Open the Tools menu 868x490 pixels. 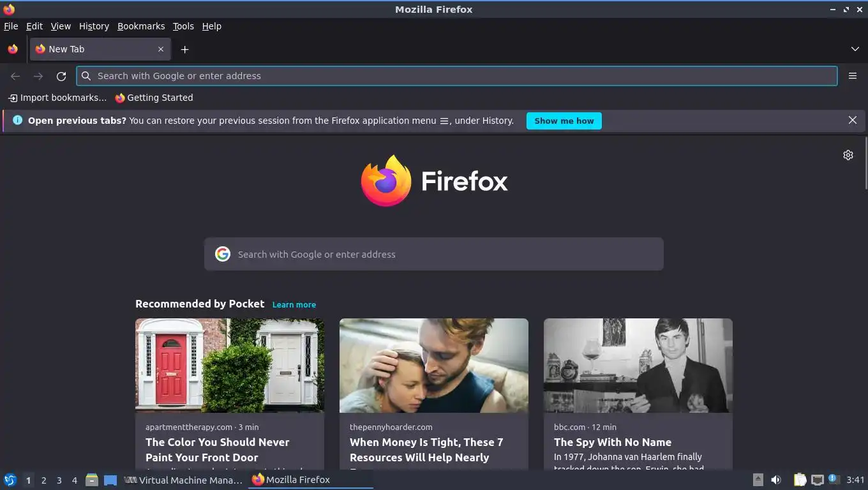(x=183, y=26)
